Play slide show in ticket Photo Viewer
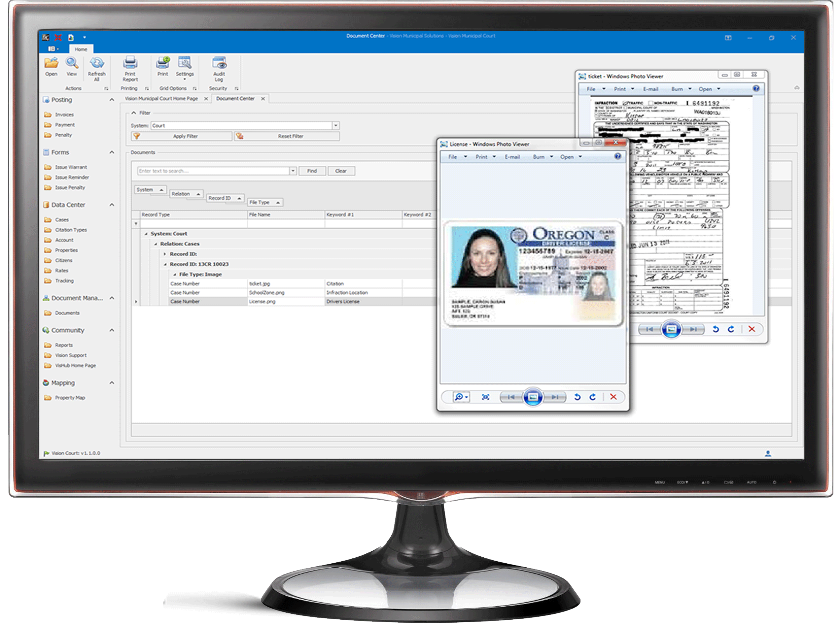 671,329
